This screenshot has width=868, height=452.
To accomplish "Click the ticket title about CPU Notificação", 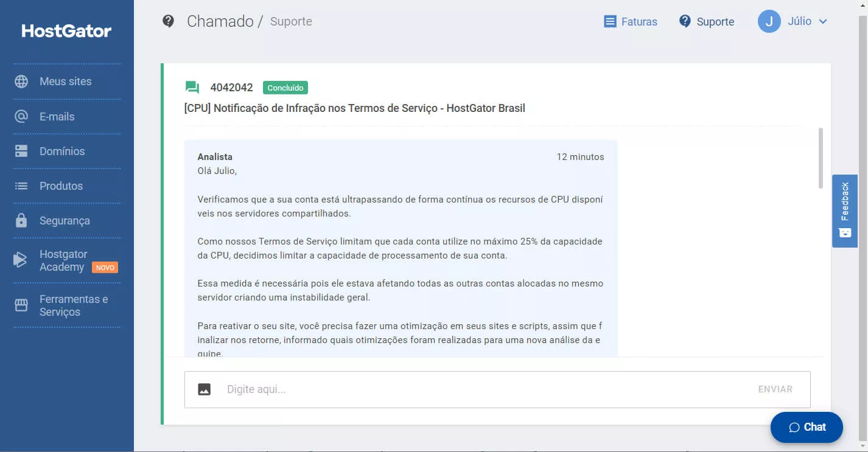I will pos(355,108).
